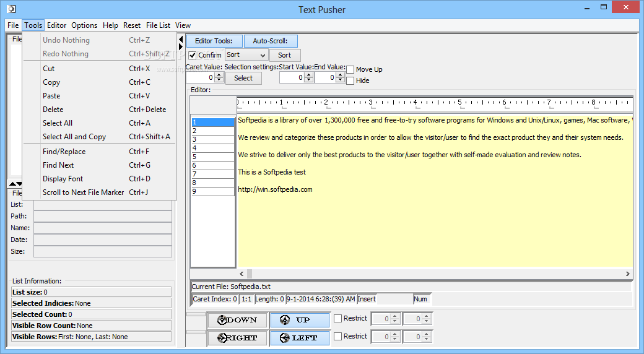Select line number 9 in gutter
Viewport: 644px width, 354px height.
(x=213, y=191)
